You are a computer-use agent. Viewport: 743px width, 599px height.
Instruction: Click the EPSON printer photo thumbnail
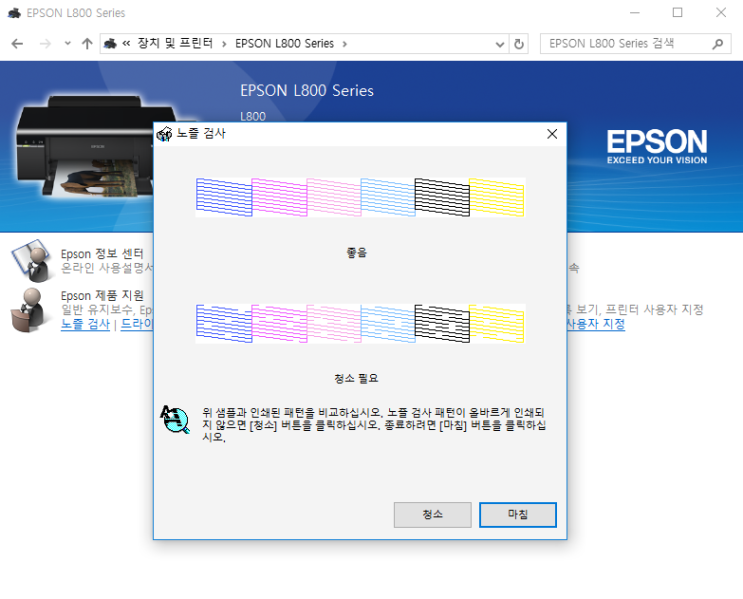point(85,146)
